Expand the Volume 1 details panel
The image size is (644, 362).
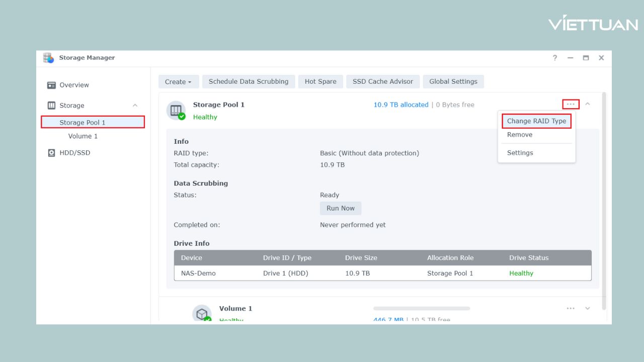[587, 308]
